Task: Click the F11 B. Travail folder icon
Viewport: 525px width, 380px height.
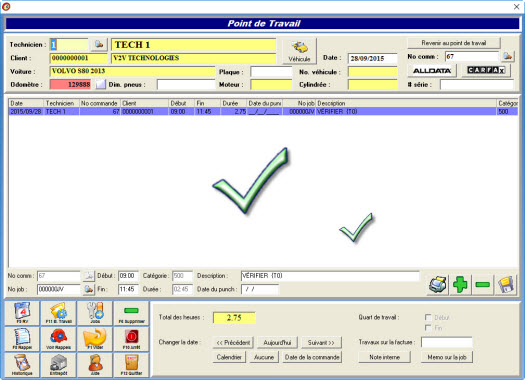Action: (x=59, y=313)
